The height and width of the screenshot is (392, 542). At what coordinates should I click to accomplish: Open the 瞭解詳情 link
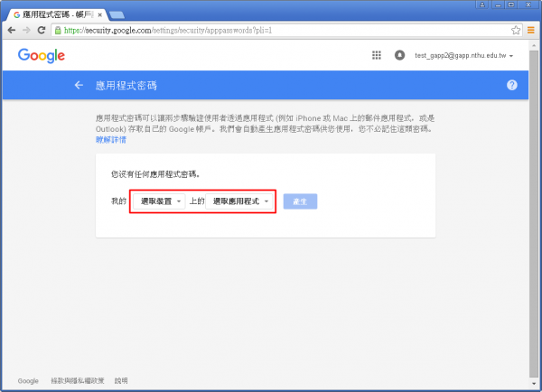coord(111,140)
